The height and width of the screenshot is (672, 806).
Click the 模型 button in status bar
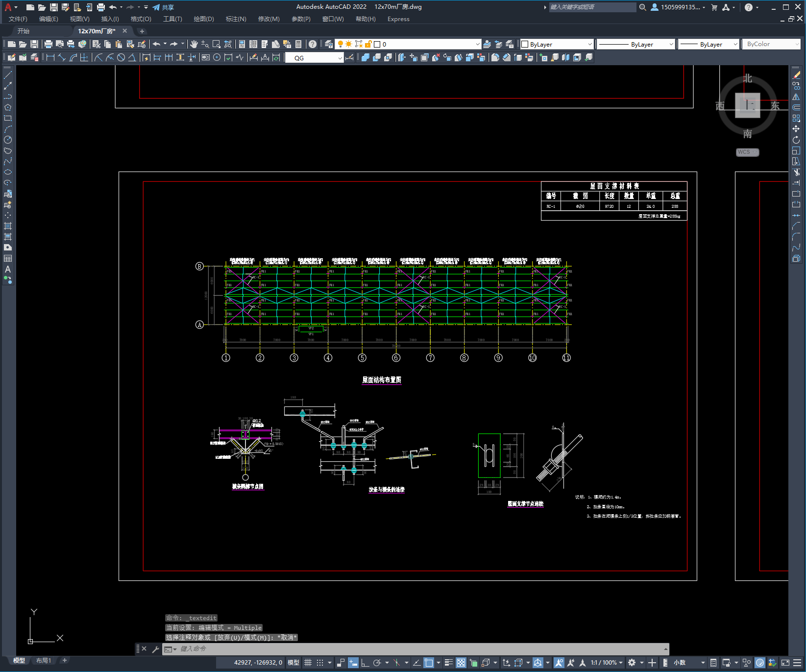click(293, 663)
